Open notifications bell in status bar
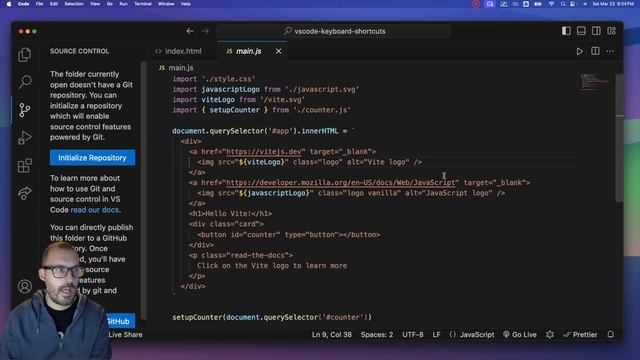 [611, 335]
